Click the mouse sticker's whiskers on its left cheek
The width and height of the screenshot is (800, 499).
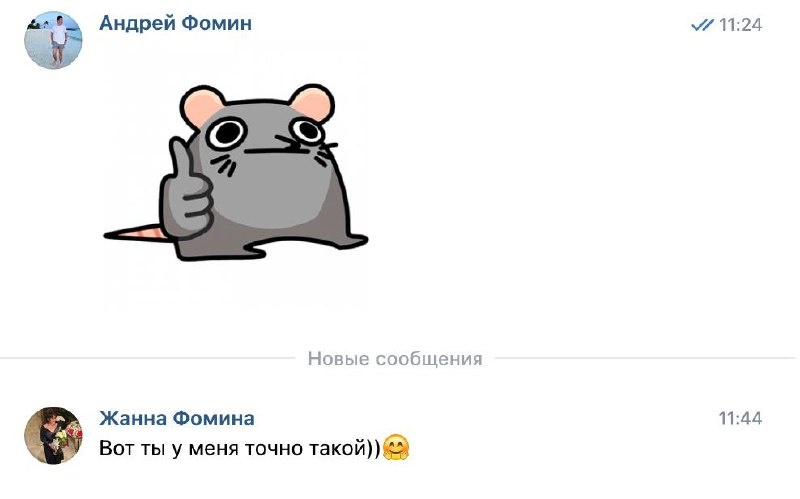[223, 165]
